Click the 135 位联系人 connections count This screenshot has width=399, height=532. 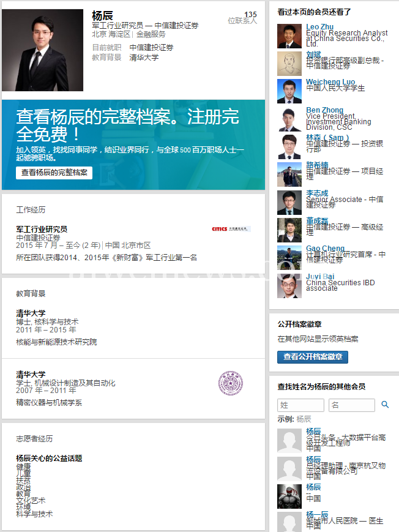242,18
